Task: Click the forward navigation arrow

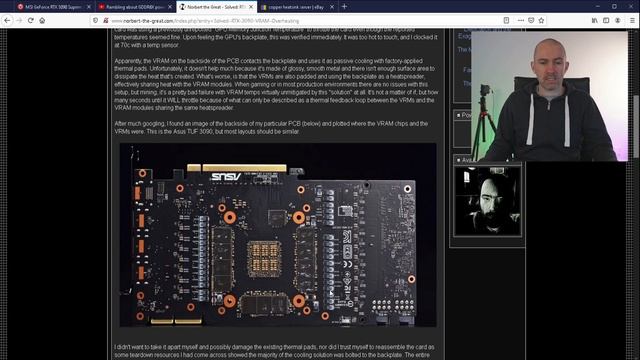Action: (x=19, y=20)
